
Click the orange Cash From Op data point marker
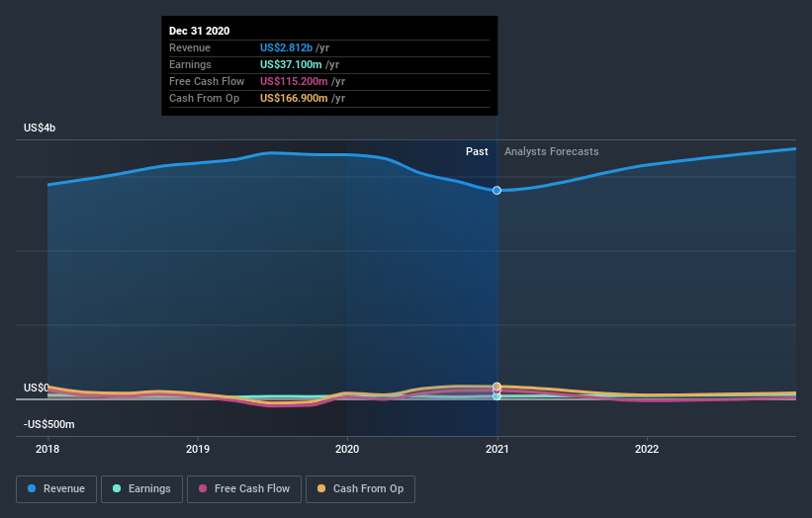[x=496, y=387]
